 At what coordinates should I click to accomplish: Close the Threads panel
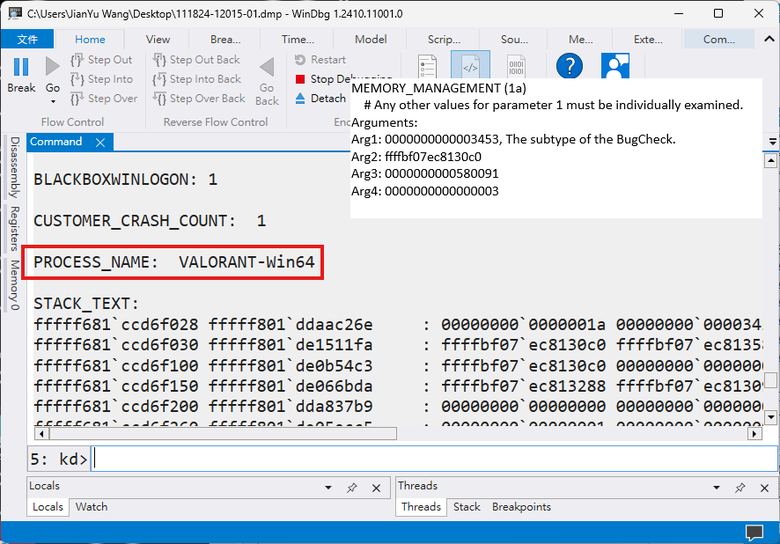[x=765, y=488]
